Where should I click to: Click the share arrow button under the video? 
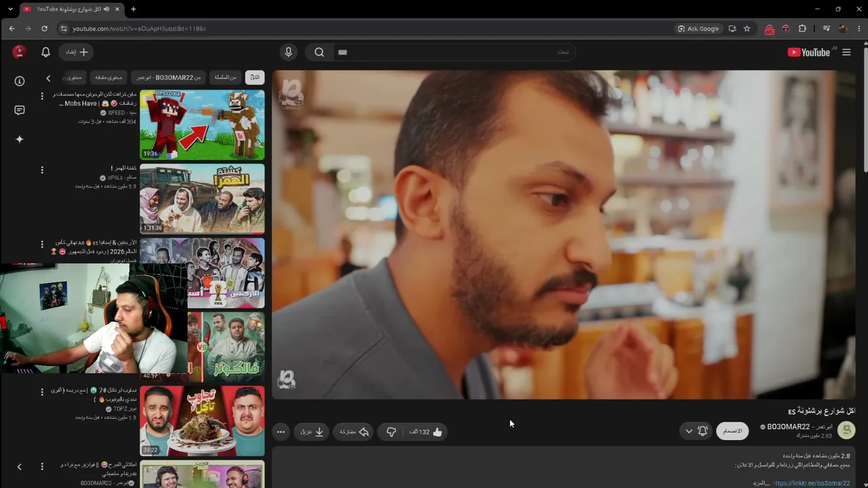(x=355, y=432)
